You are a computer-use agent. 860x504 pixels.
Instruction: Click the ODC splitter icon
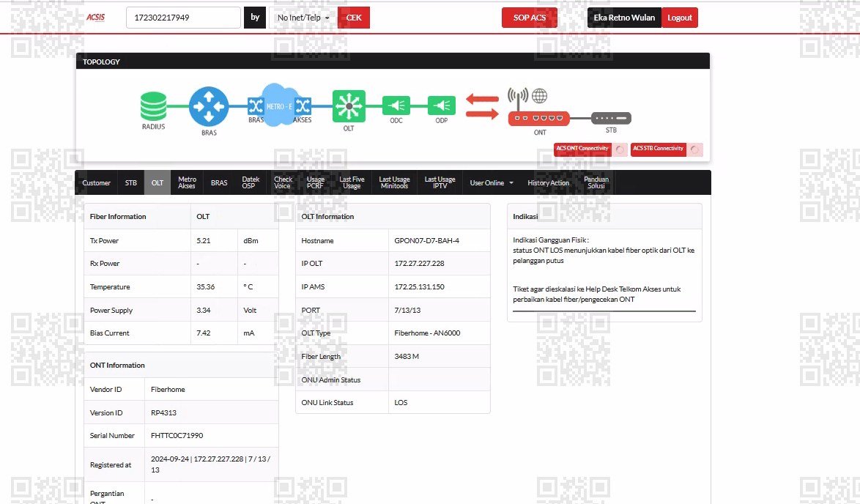[396, 105]
